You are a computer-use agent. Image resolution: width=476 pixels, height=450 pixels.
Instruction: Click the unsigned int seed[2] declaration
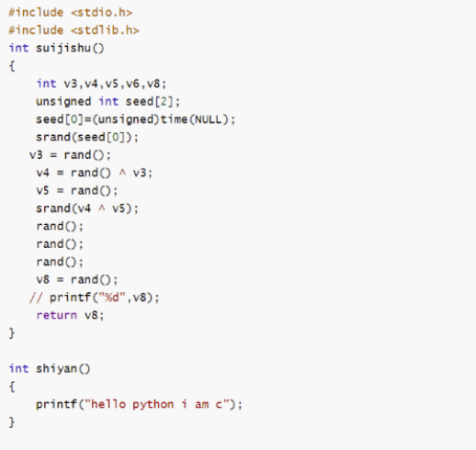point(108,101)
